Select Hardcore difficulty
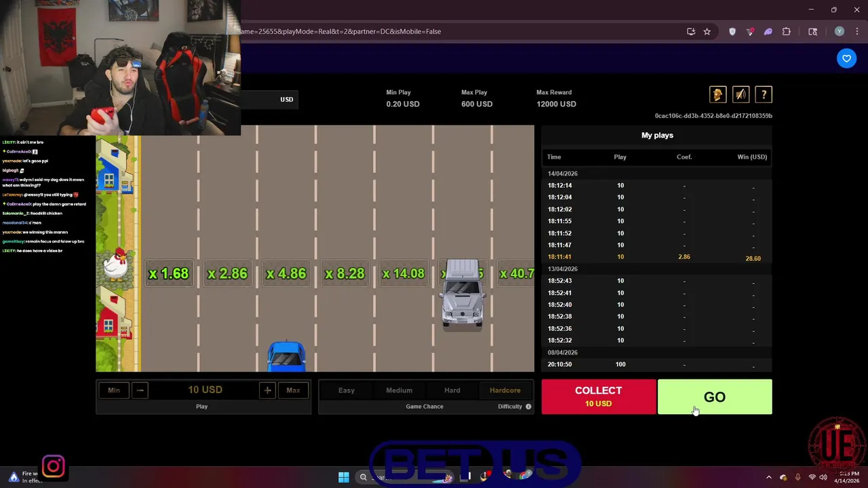The height and width of the screenshot is (488, 868). pyautogui.click(x=505, y=390)
